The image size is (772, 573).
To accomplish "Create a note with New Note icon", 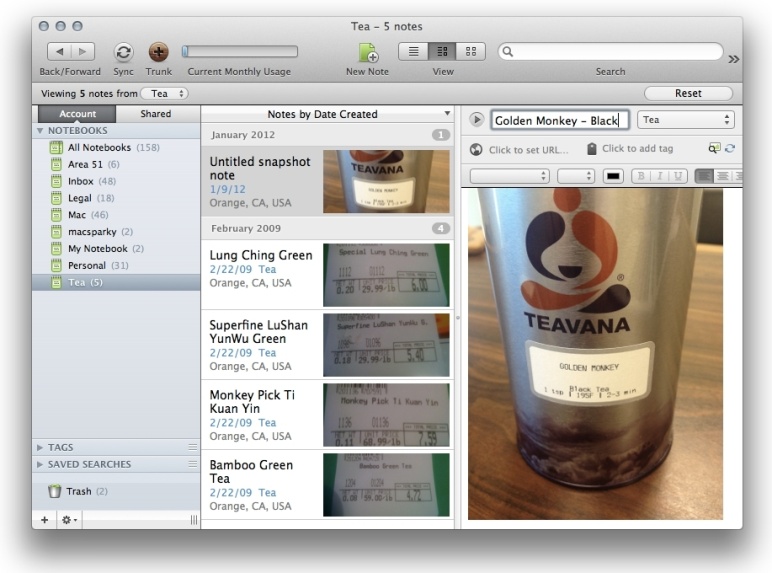I will (368, 52).
